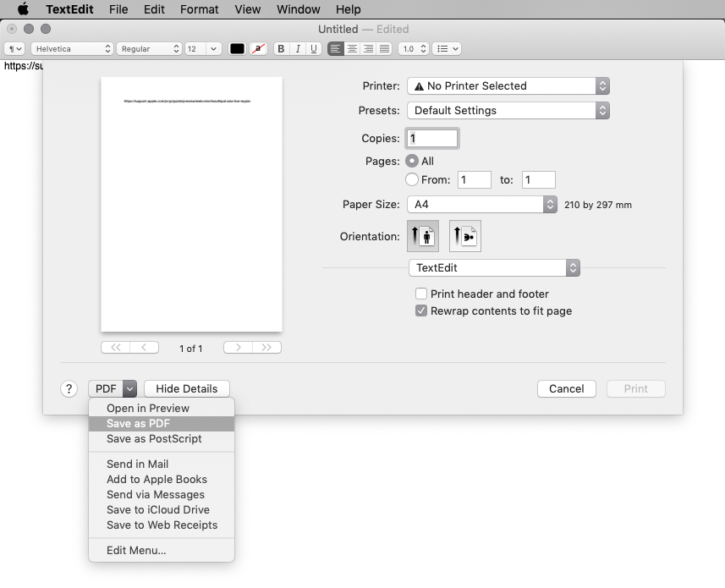This screenshot has height=588, width=725.
Task: Select Open in Preview menu item
Action: [148, 409]
